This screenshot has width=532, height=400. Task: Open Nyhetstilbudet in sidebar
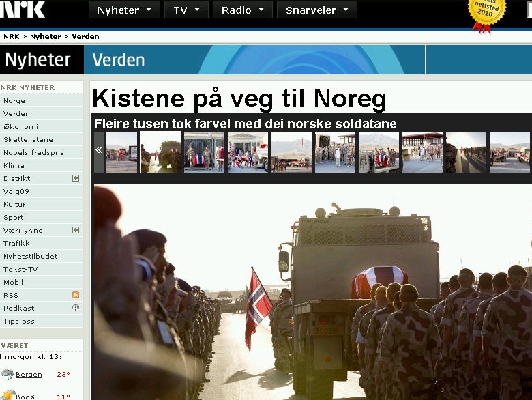[x=42, y=257]
